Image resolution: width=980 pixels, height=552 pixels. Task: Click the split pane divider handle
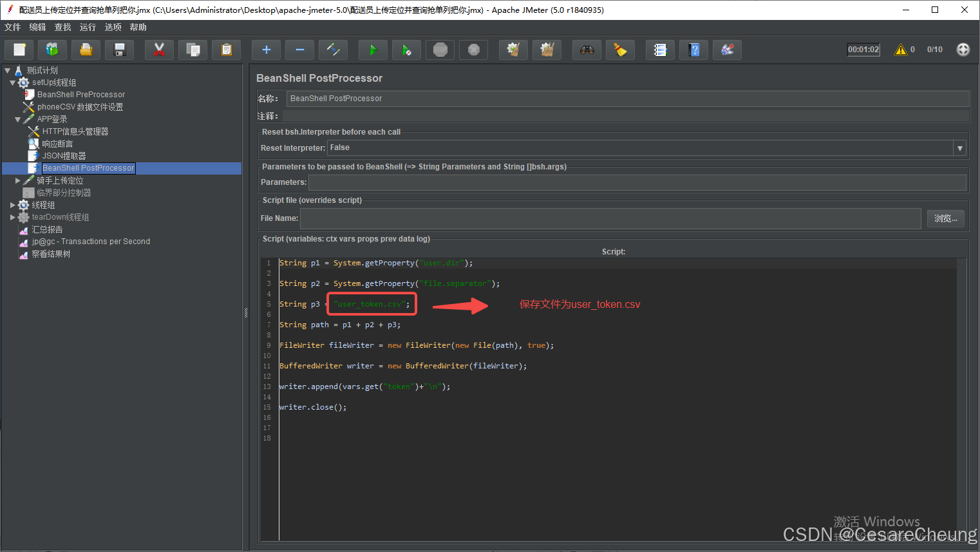(246, 313)
